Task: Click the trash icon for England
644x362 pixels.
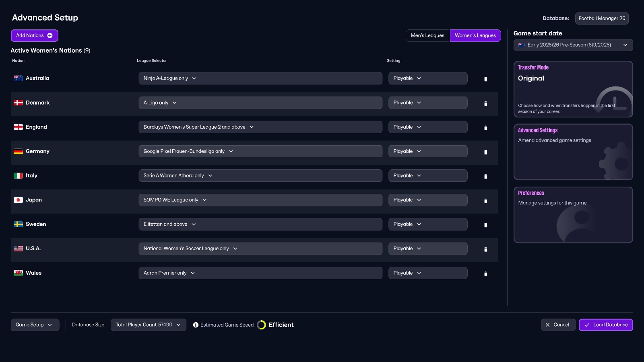Action: click(485, 128)
